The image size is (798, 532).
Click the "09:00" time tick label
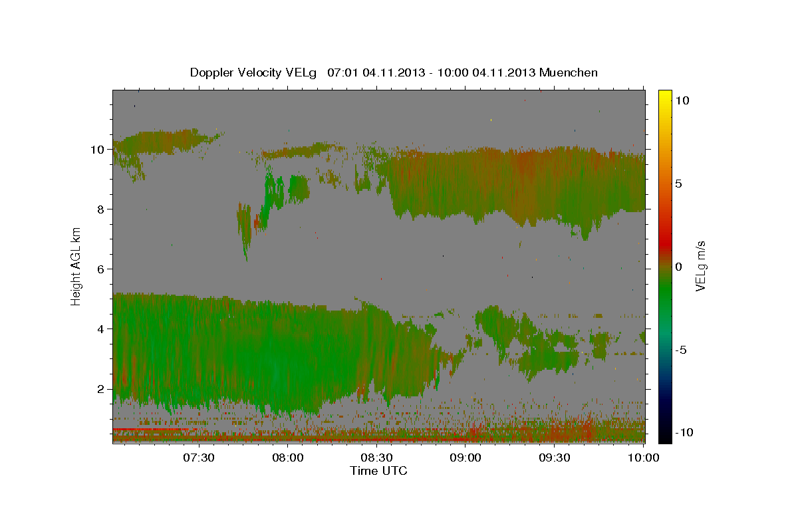tap(465, 458)
